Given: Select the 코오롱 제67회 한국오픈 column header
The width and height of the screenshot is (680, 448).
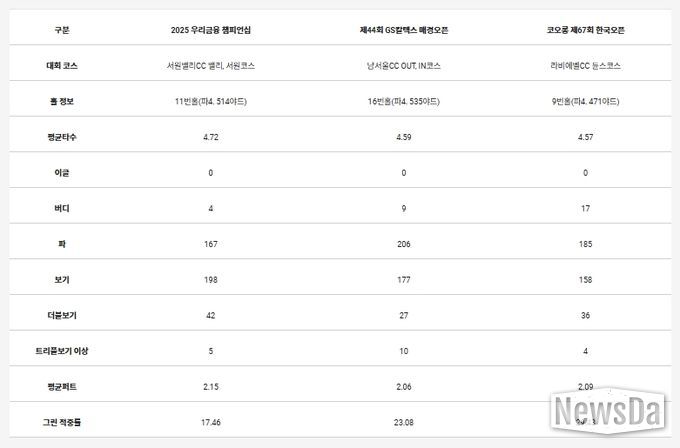Looking at the screenshot, I should tap(585, 30).
